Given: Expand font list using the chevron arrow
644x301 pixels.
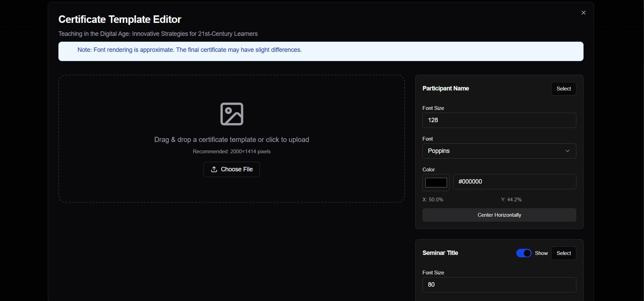Looking at the screenshot, I should tap(567, 151).
